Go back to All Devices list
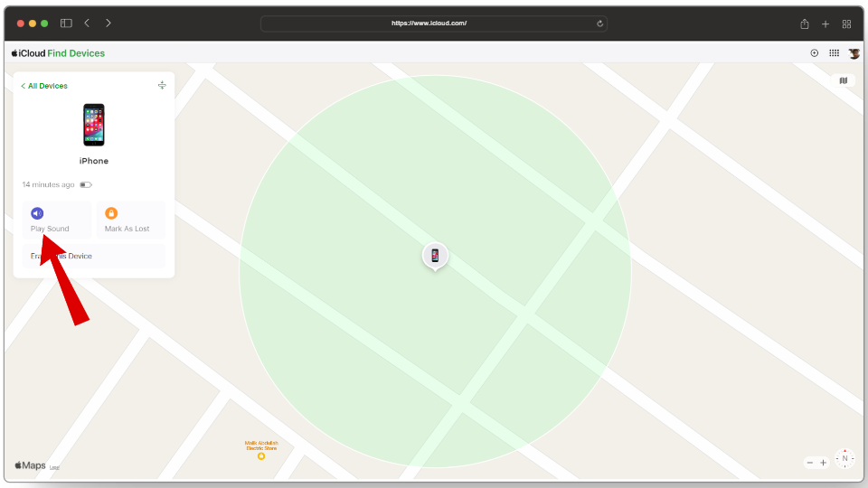The height and width of the screenshot is (488, 868). tap(44, 86)
